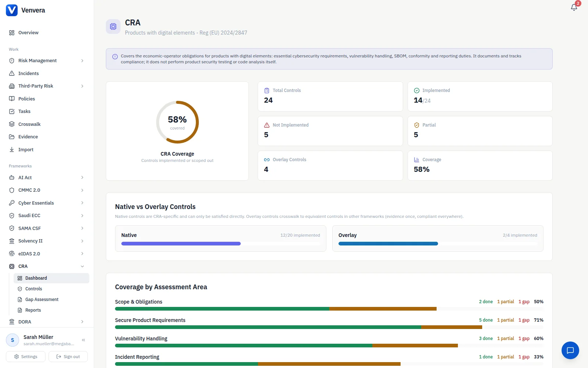Screen dimensions: 588x368
Task: Click the Third-Party Risk building icon
Action: pos(12,86)
